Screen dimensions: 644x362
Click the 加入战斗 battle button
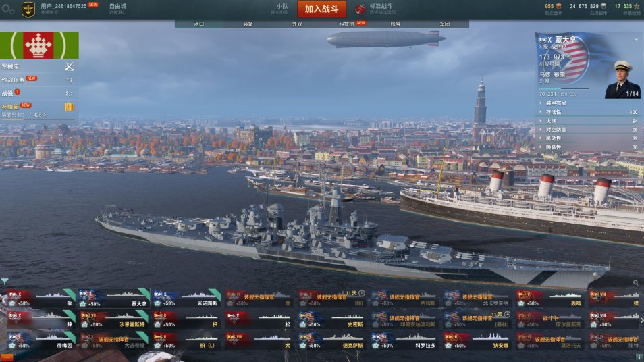click(321, 9)
